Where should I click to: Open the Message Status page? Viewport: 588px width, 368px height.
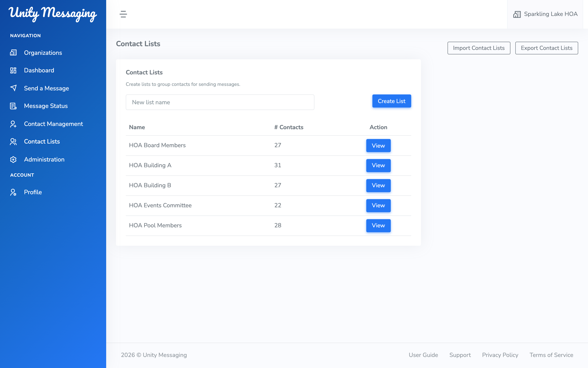pos(46,106)
